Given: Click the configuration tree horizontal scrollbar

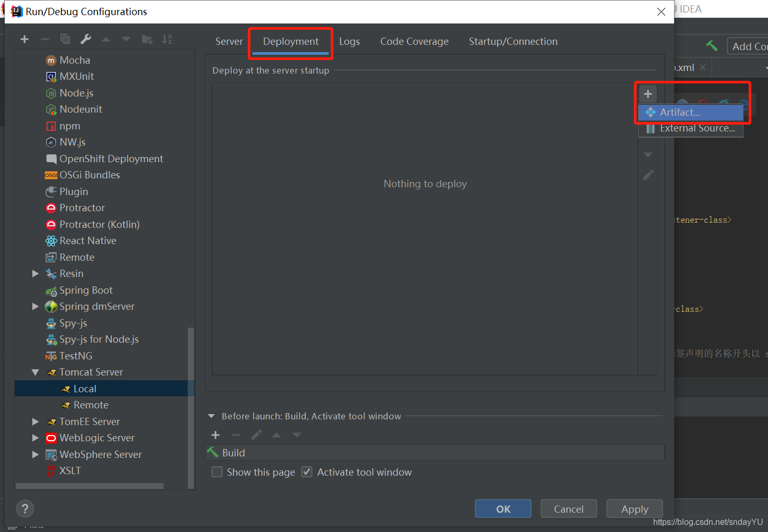Looking at the screenshot, I should coord(89,486).
